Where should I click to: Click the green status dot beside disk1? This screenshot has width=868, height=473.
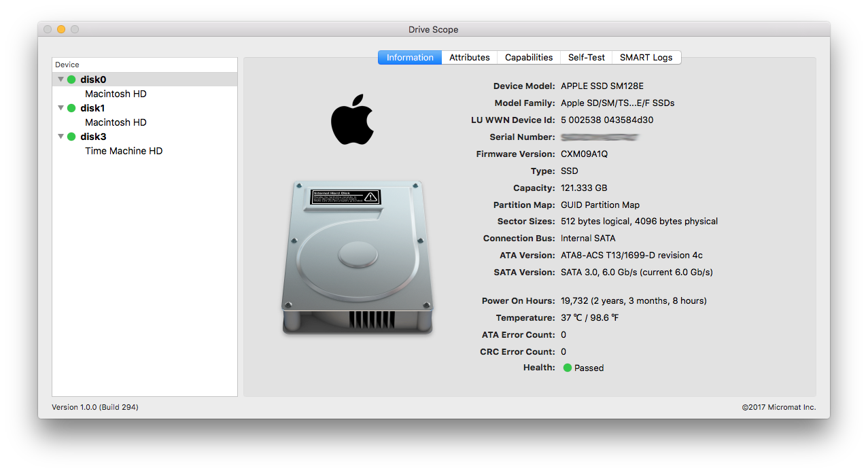(71, 108)
